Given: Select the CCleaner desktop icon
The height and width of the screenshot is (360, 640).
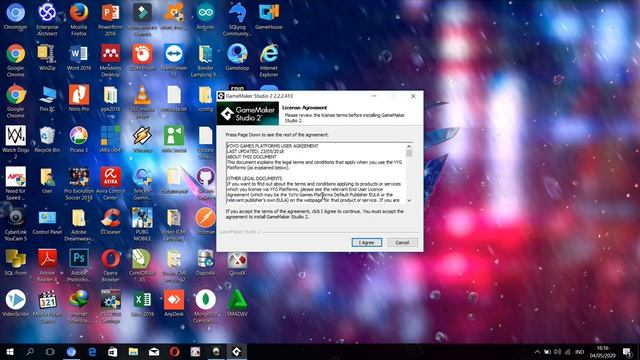Looking at the screenshot, I should pyautogui.click(x=110, y=222).
